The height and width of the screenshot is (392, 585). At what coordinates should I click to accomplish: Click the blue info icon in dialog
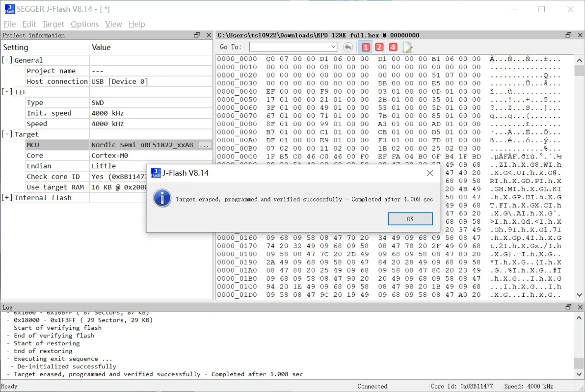click(162, 198)
